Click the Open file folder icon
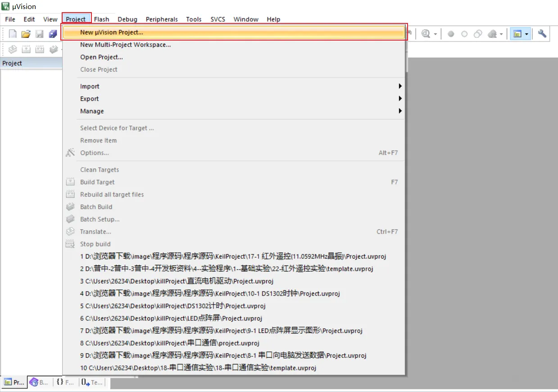This screenshot has height=392, width=558. (26, 34)
